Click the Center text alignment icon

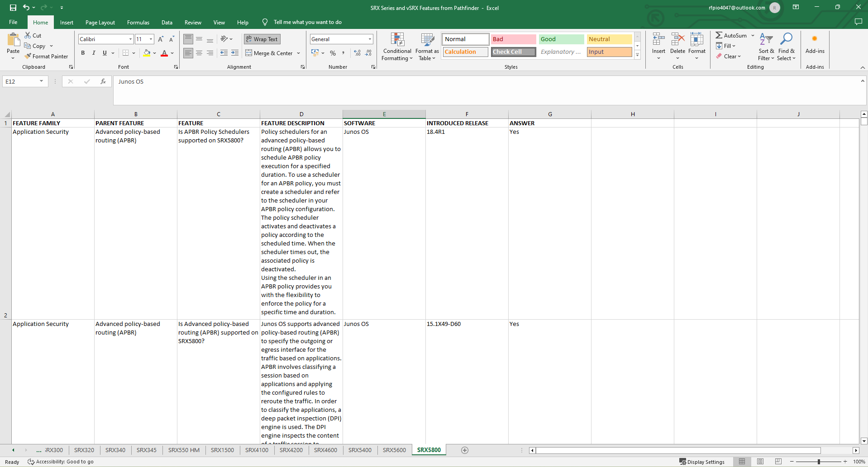[x=199, y=53]
